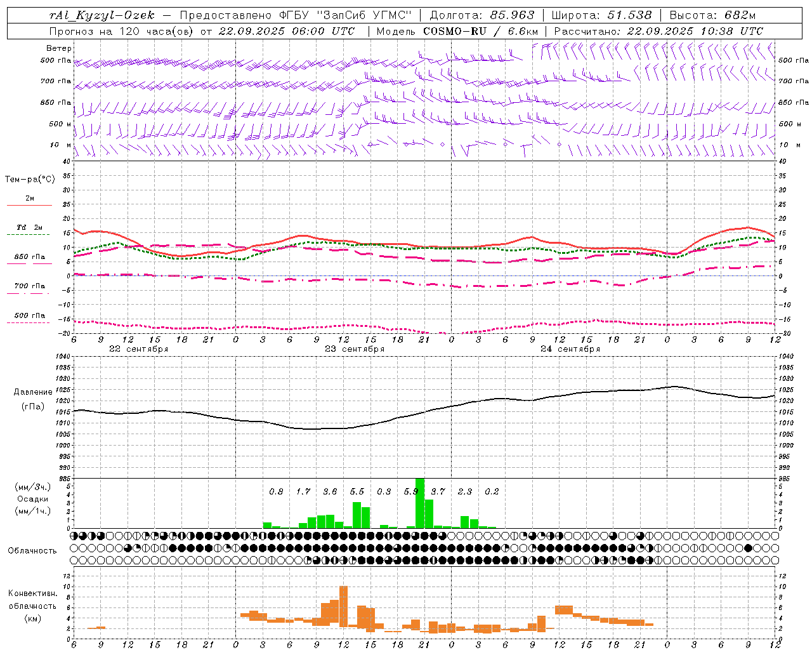Click the 0.3 precipitation total
The height and width of the screenshot is (650, 812).
coord(384,492)
